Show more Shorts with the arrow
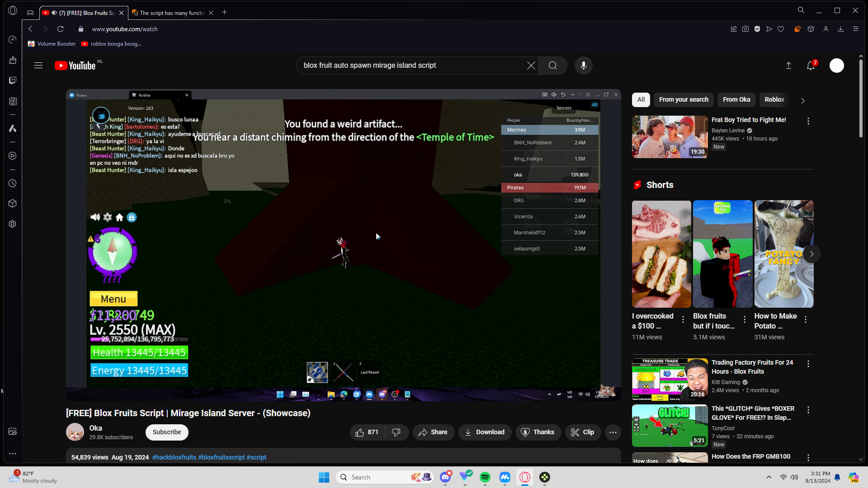Screen dimensions: 868x488 (812, 254)
